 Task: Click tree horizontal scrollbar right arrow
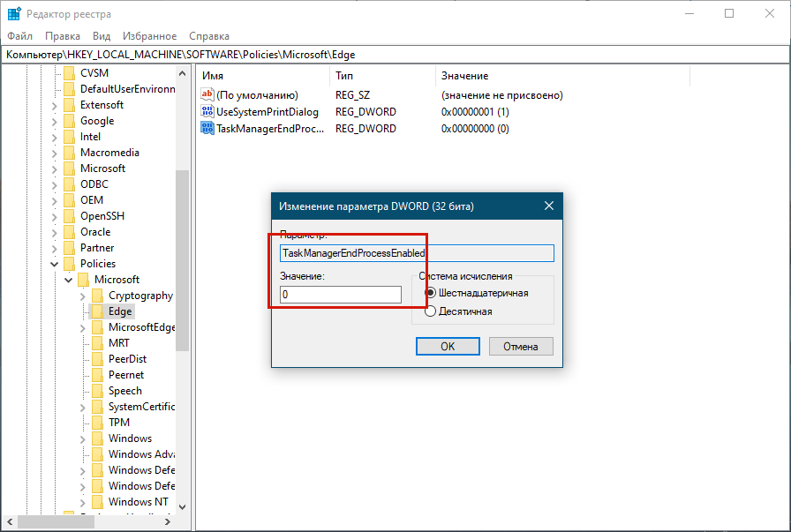(x=168, y=522)
